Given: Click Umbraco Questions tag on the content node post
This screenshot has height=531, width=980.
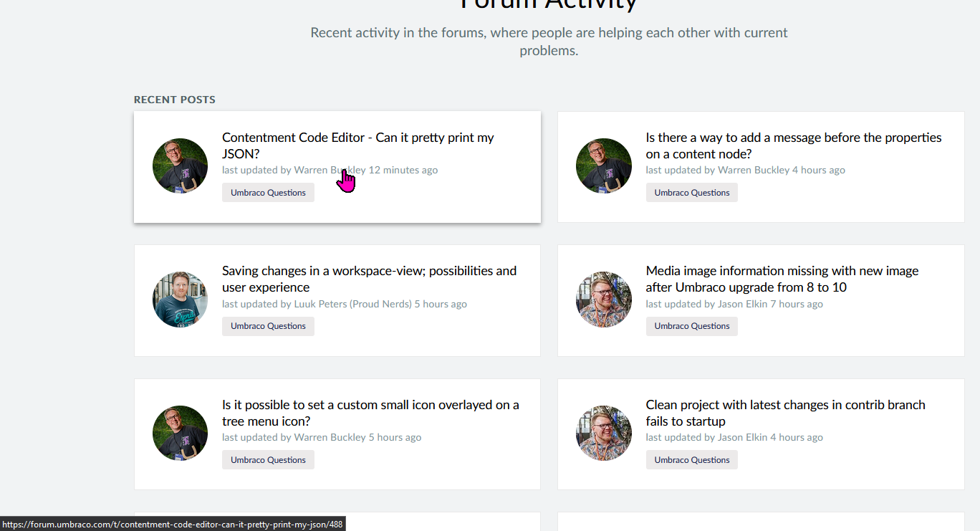Looking at the screenshot, I should coord(691,193).
